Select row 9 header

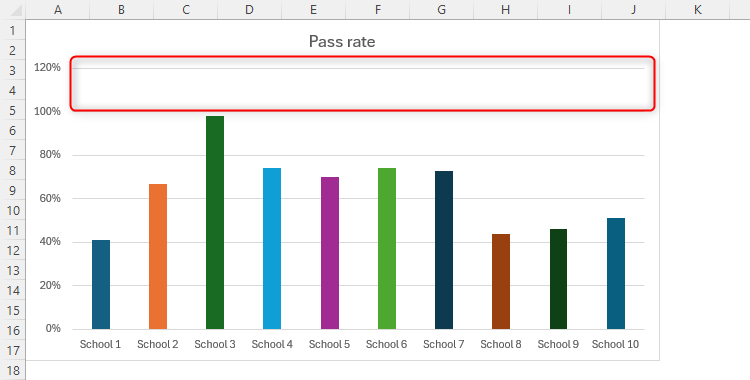[12, 190]
